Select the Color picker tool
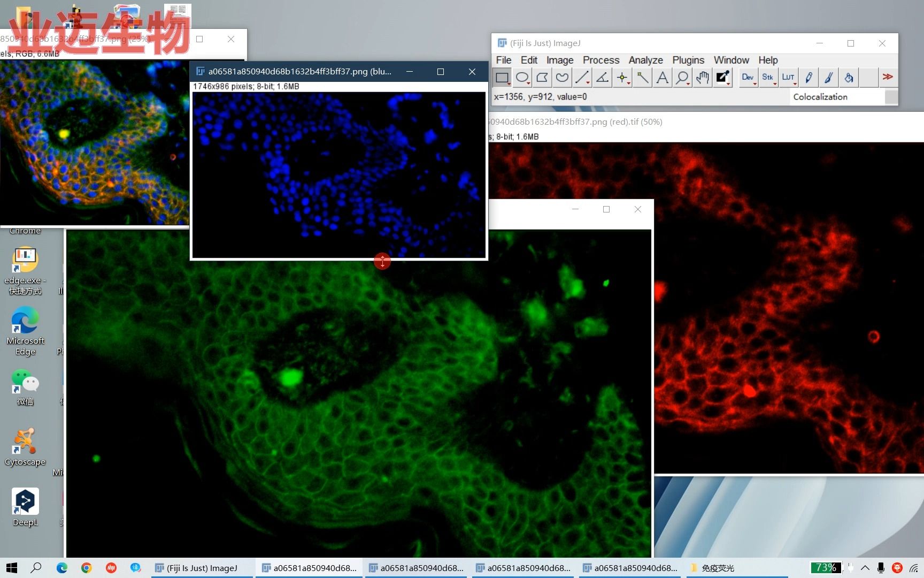The image size is (924, 578). (x=722, y=78)
